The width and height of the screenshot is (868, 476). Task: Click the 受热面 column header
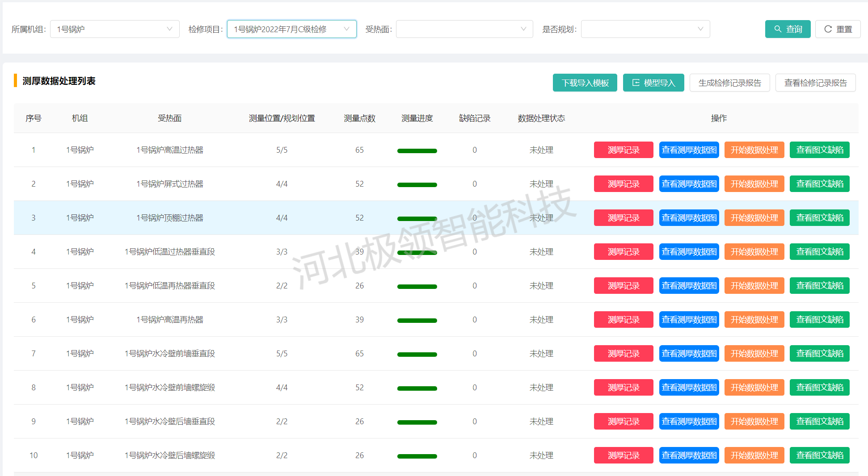169,118
